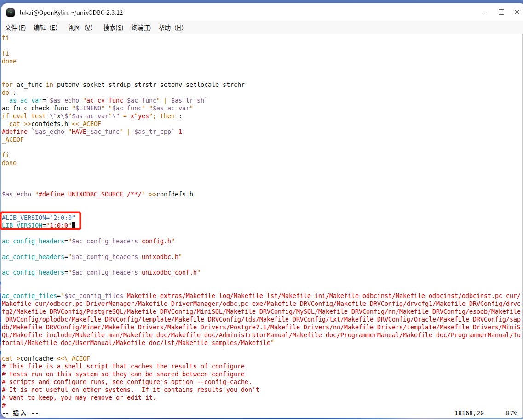Click the line ending with unixodbc.h"

coord(92,257)
